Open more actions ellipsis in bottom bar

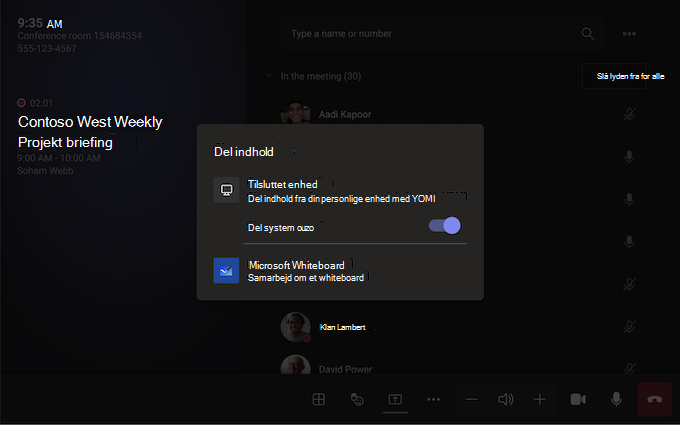click(x=433, y=399)
